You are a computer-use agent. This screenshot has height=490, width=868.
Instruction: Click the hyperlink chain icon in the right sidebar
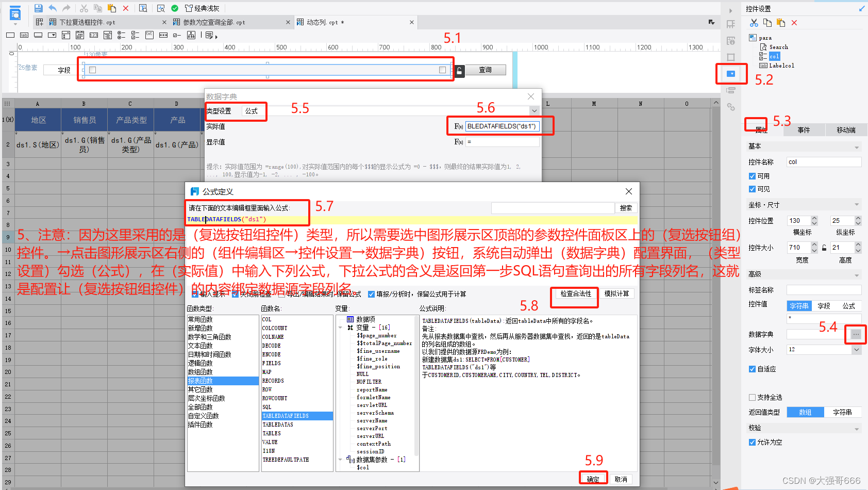point(731,107)
